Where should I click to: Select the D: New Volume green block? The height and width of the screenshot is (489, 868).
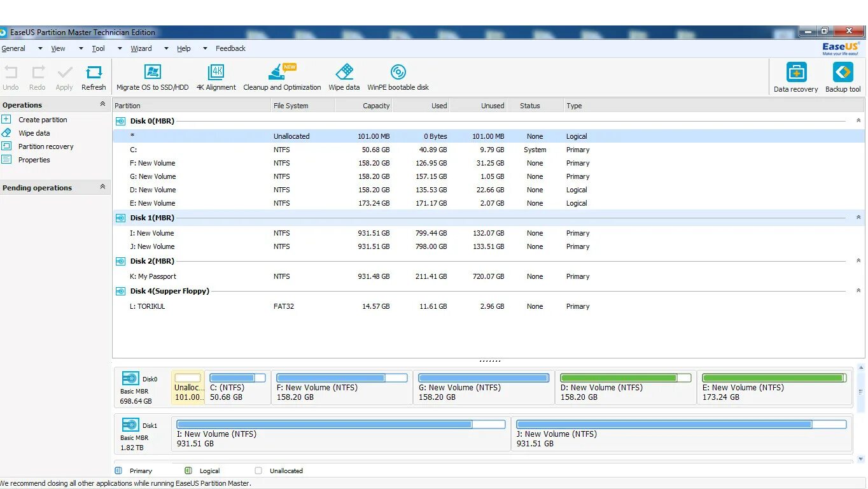(625, 387)
